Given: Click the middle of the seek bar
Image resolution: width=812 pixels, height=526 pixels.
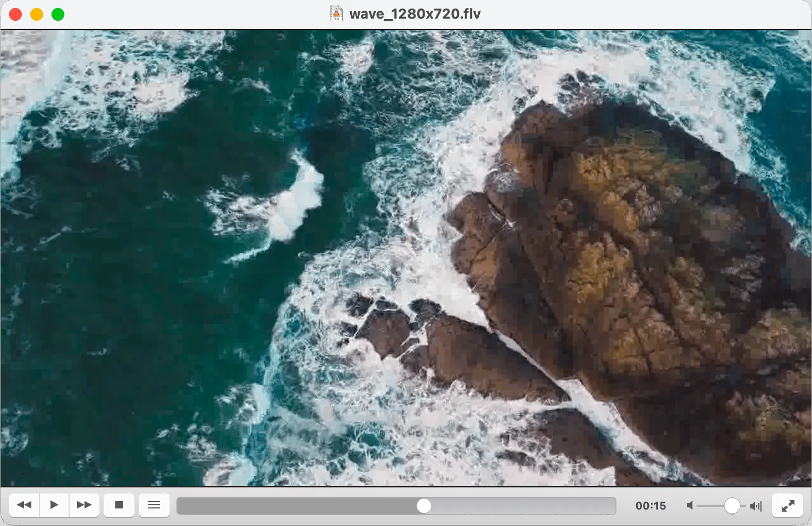Looking at the screenshot, I should click(397, 506).
